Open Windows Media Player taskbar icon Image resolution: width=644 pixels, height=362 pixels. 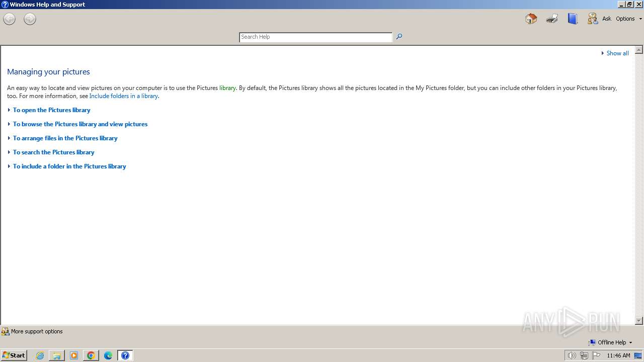point(74,355)
